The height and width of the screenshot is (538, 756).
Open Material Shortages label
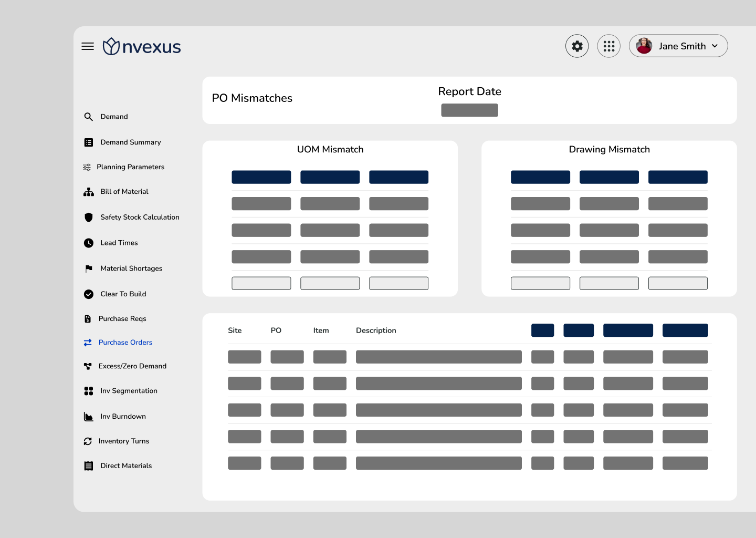pyautogui.click(x=131, y=268)
